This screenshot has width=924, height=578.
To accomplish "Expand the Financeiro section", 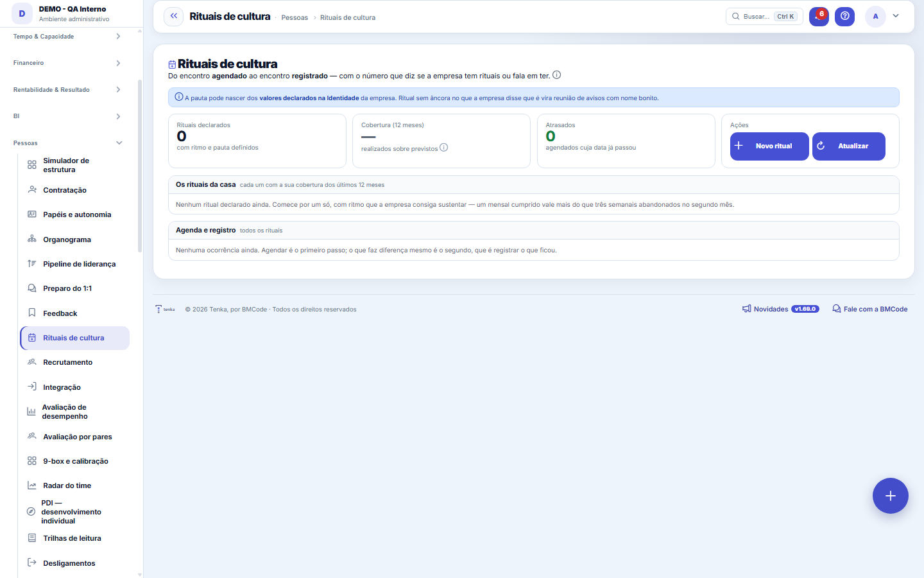I will click(x=67, y=63).
